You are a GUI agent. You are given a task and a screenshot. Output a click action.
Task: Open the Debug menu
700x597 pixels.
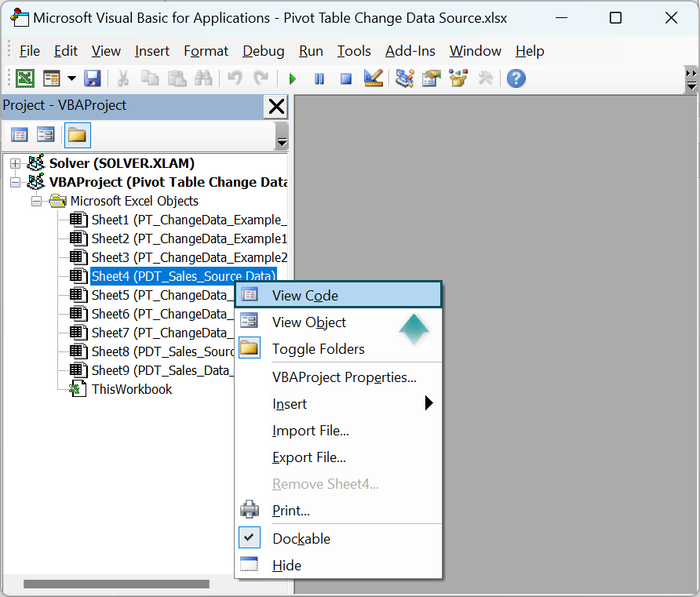click(263, 50)
